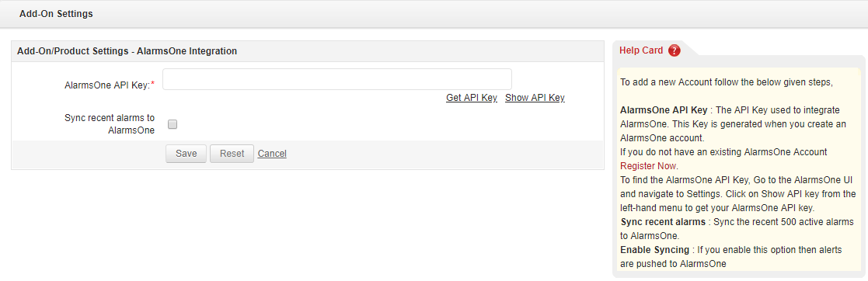Click the red Help Card question mark icon

675,50
